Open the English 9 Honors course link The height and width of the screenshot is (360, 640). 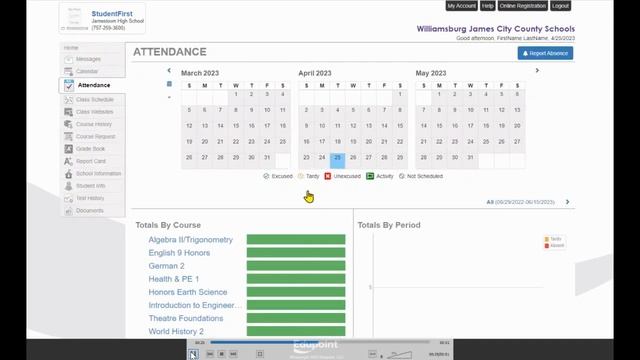click(179, 253)
